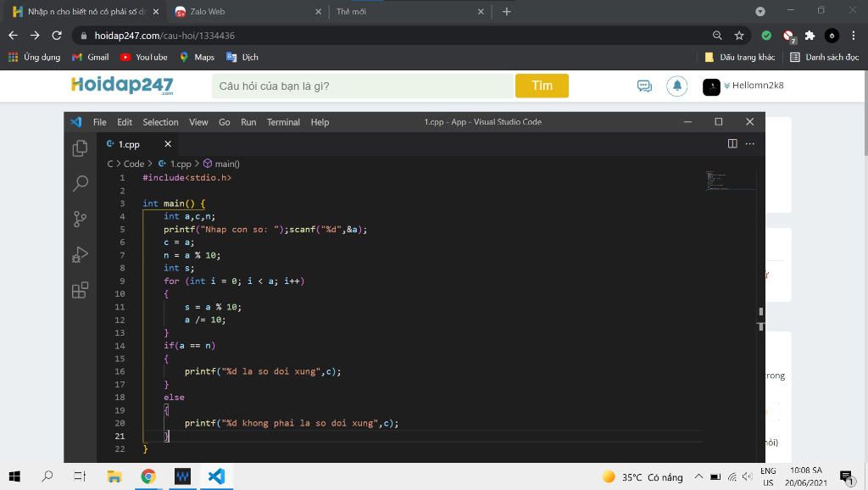The width and height of the screenshot is (868, 490).
Task: Reload the hoidap247 page
Action: tap(57, 36)
